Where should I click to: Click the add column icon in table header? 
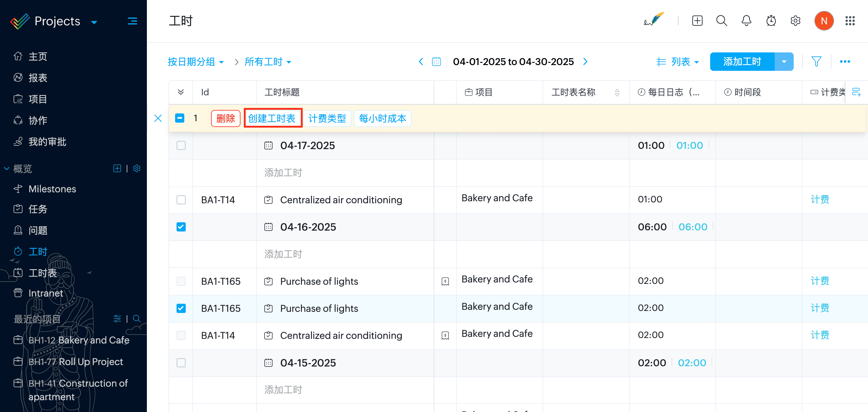click(856, 92)
